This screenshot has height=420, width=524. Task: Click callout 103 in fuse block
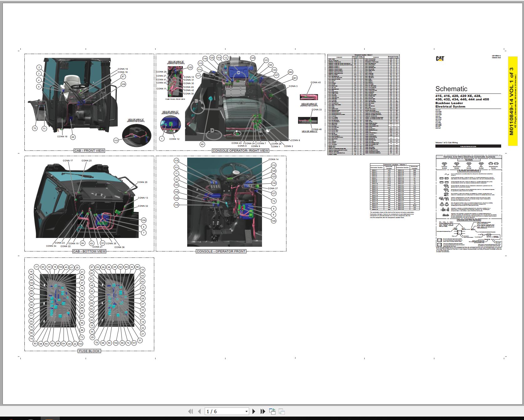pyautogui.click(x=80, y=343)
